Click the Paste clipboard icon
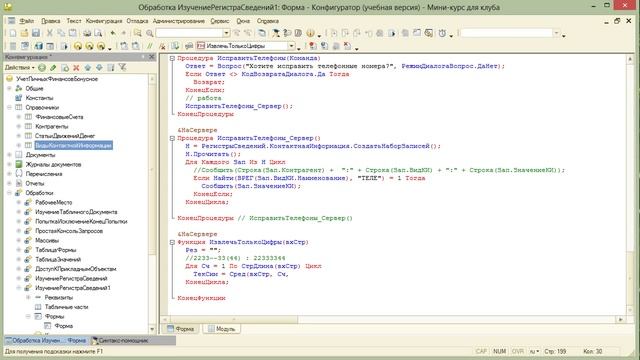Screen dimensions: 640x360 coord(73,33)
